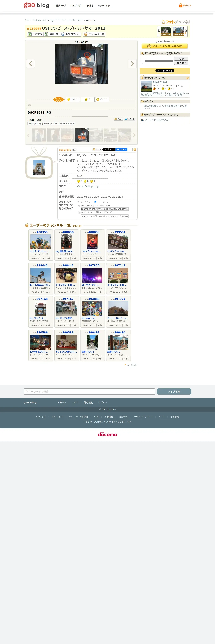Open チャンネル一覧 channel list

[94, 34]
